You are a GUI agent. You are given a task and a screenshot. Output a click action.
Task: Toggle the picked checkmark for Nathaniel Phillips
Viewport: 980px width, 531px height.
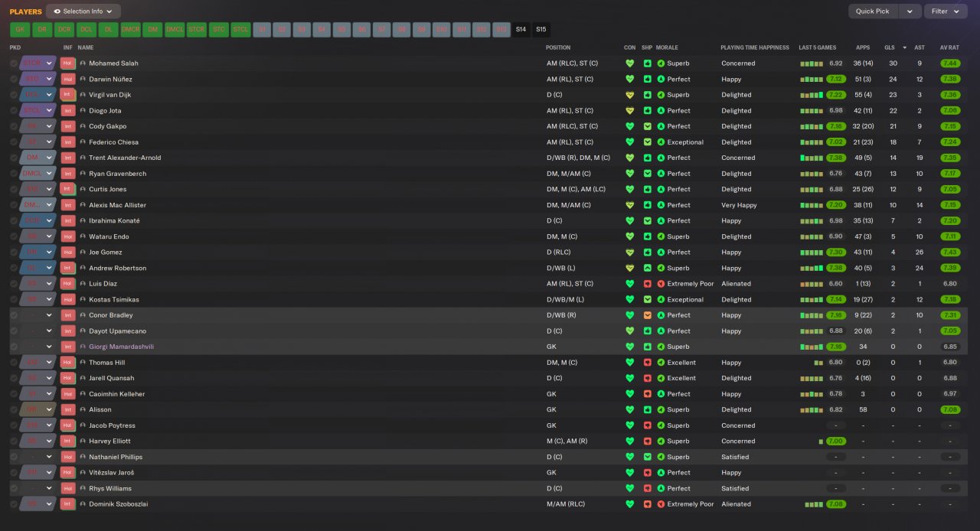tap(14, 457)
